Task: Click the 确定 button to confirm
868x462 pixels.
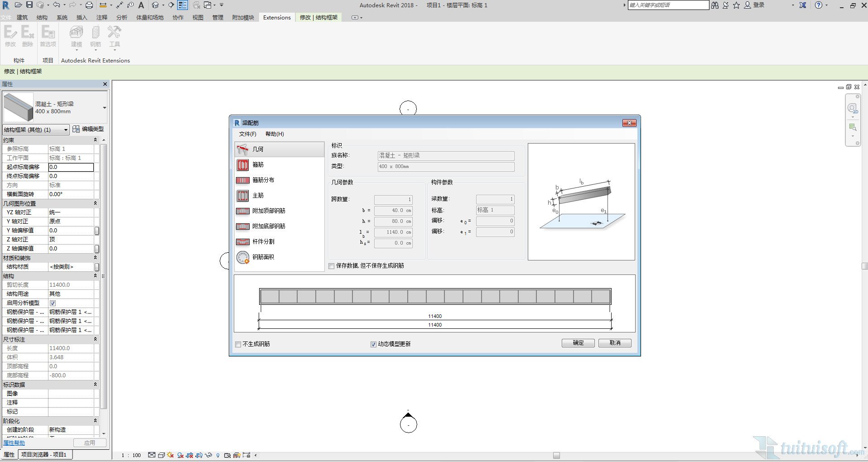Action: pos(578,343)
